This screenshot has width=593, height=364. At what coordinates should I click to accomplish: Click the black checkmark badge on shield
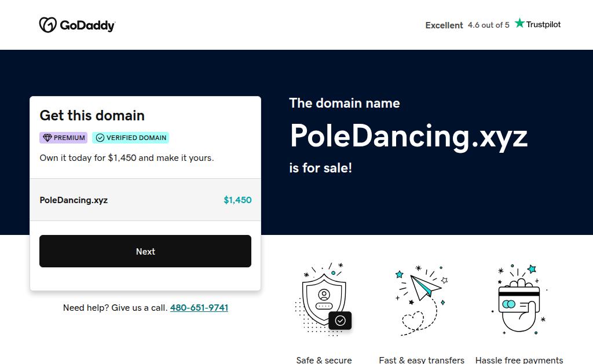(340, 320)
